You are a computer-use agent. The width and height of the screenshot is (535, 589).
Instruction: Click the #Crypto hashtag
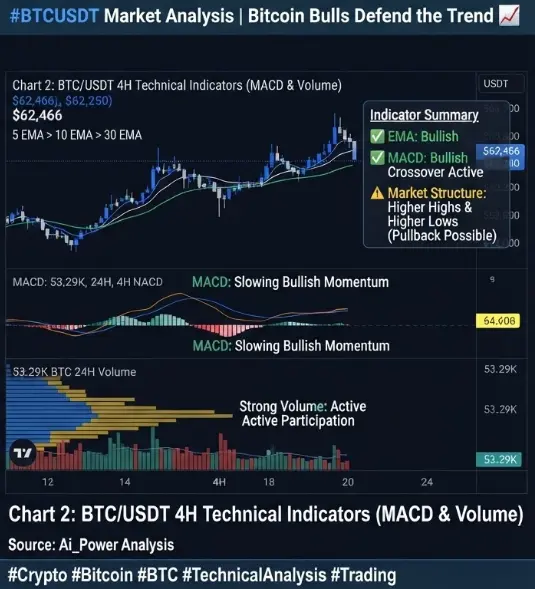37,575
